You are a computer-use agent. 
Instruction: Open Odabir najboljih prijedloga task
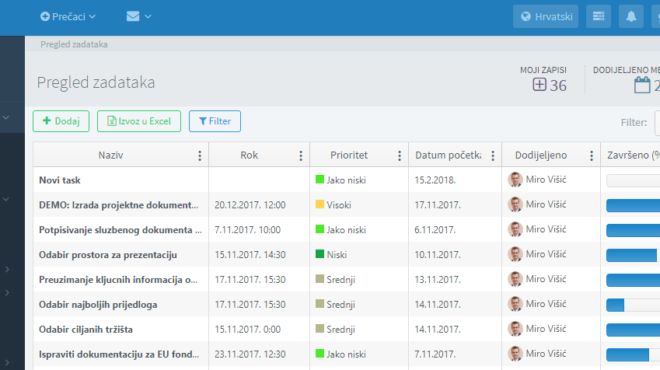(x=98, y=304)
